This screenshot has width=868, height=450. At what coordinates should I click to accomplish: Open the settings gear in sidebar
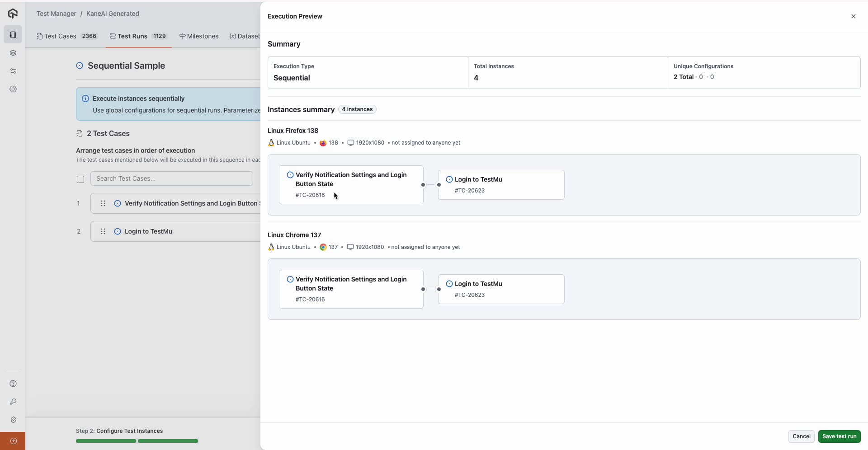click(13, 89)
